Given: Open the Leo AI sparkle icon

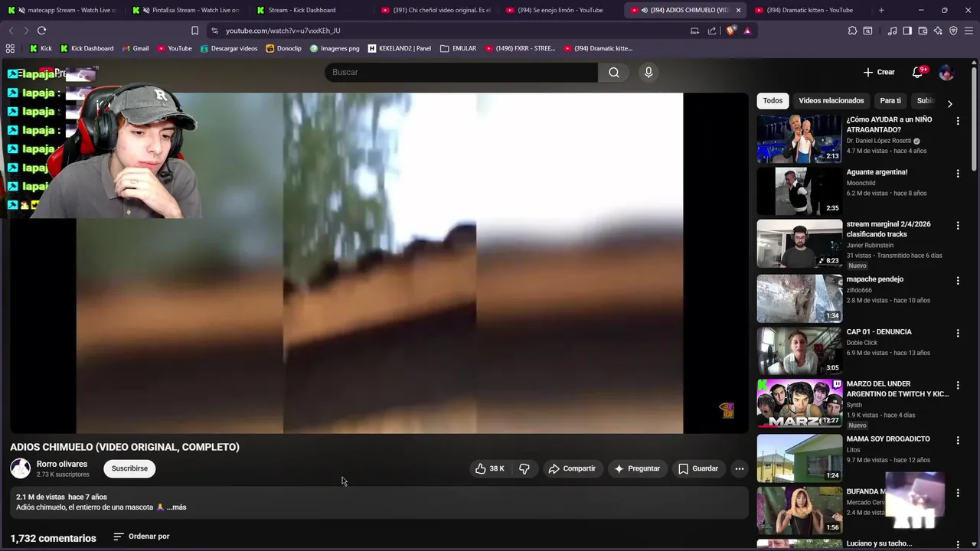Looking at the screenshot, I should (x=938, y=31).
